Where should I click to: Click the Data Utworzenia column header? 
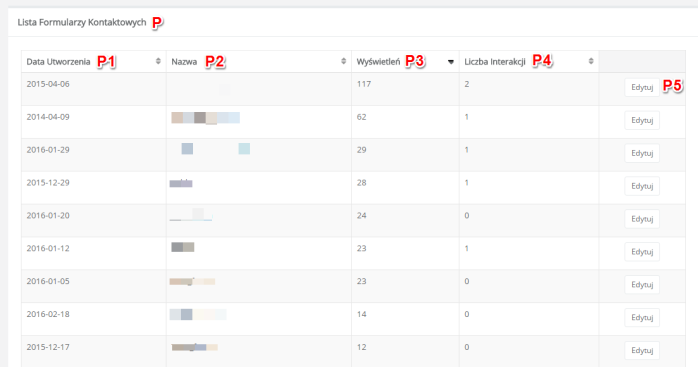pyautogui.click(x=94, y=61)
